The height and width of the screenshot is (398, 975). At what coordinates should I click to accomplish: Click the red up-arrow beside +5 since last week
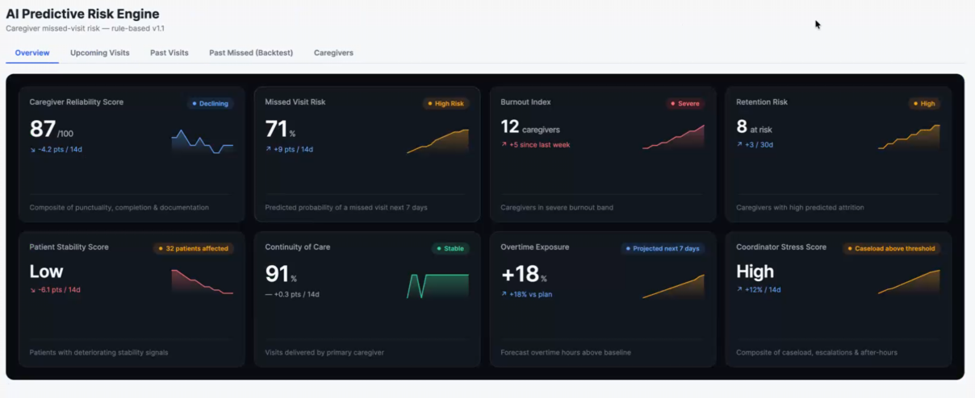coord(504,144)
